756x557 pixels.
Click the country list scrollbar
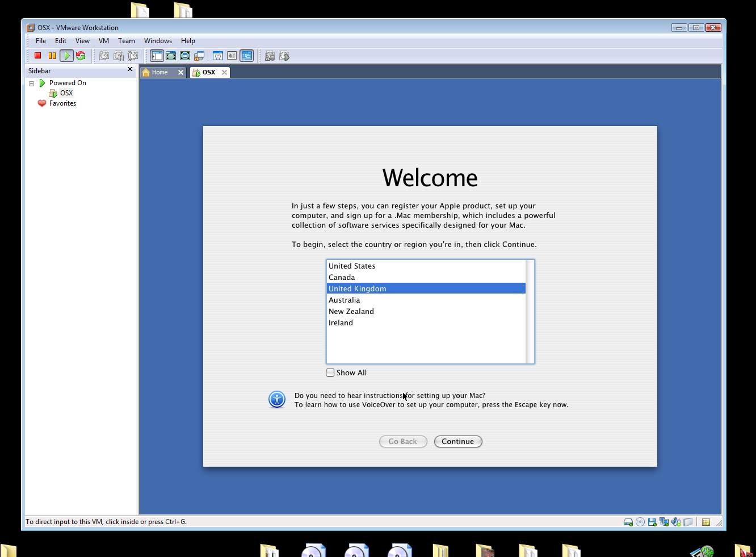tap(530, 311)
